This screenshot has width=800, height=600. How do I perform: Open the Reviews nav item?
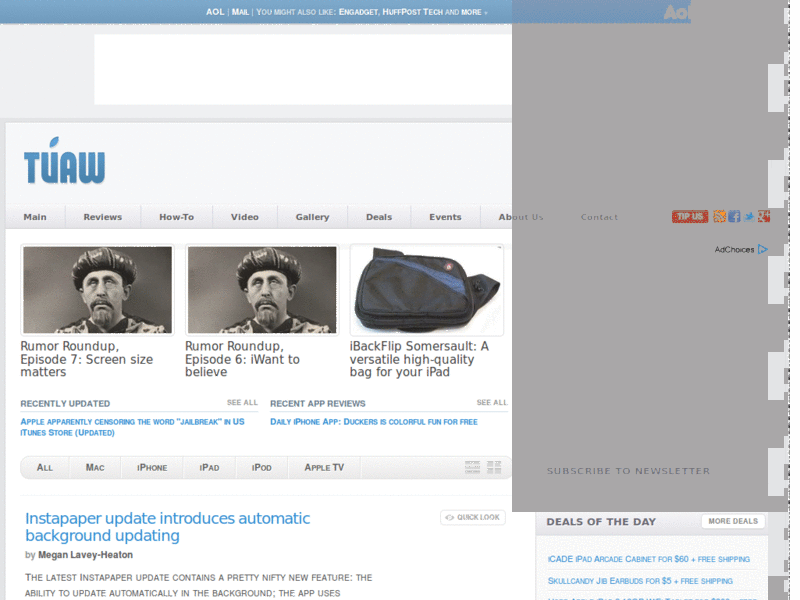click(103, 217)
